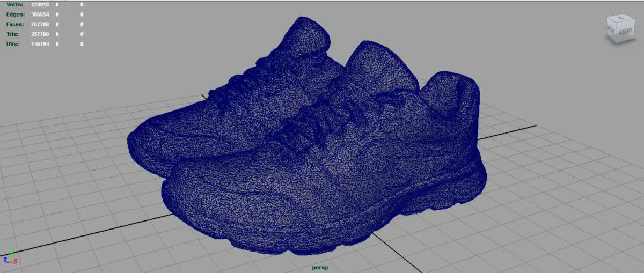Click the 'Edges:' label in the HUD
Image resolution: width=644 pixels, height=273 pixels.
pos(15,14)
